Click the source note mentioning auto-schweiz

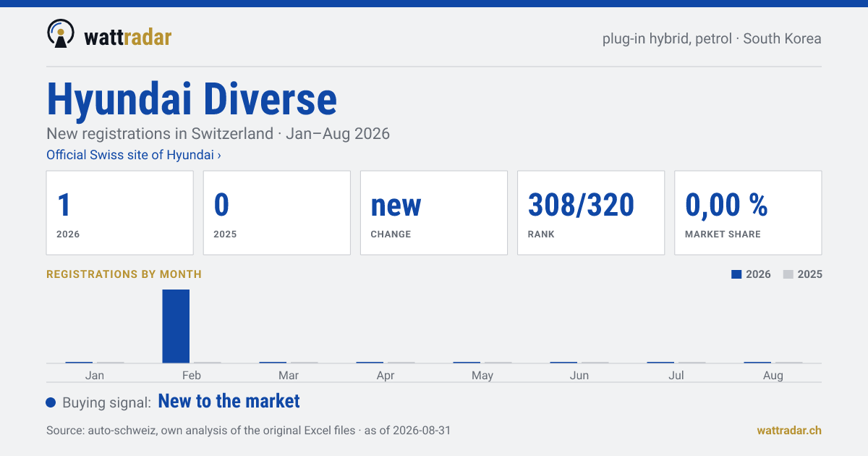[248, 430]
